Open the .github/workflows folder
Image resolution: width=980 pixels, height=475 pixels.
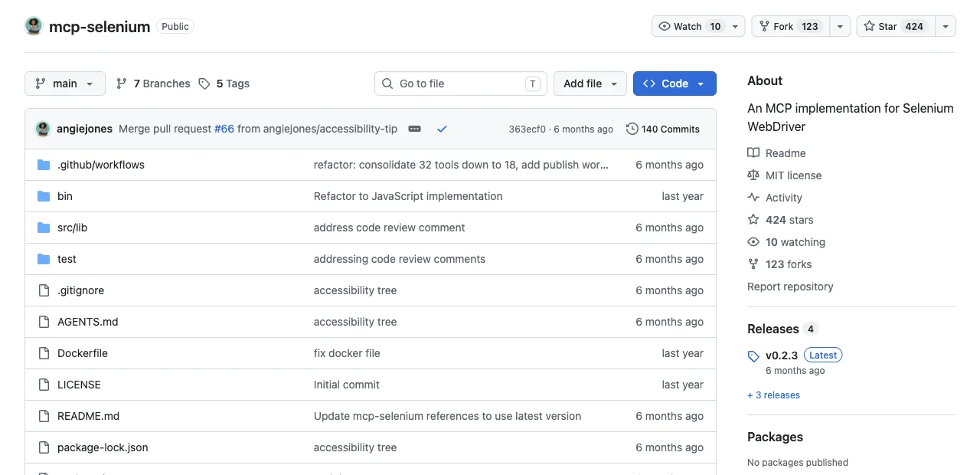(101, 165)
